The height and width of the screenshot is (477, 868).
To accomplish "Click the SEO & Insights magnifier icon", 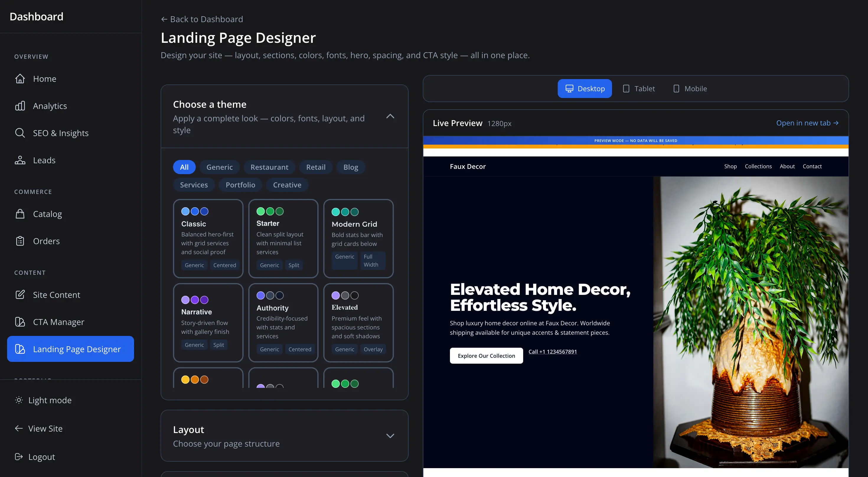I will (20, 133).
